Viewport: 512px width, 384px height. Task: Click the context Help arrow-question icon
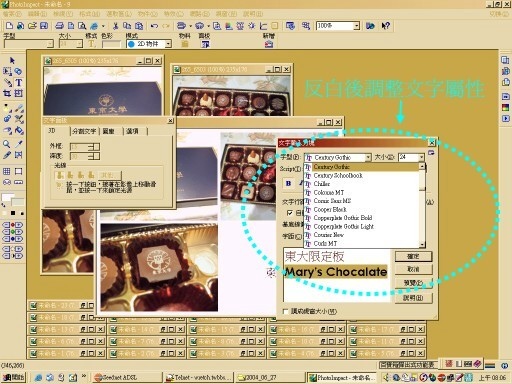click(386, 26)
